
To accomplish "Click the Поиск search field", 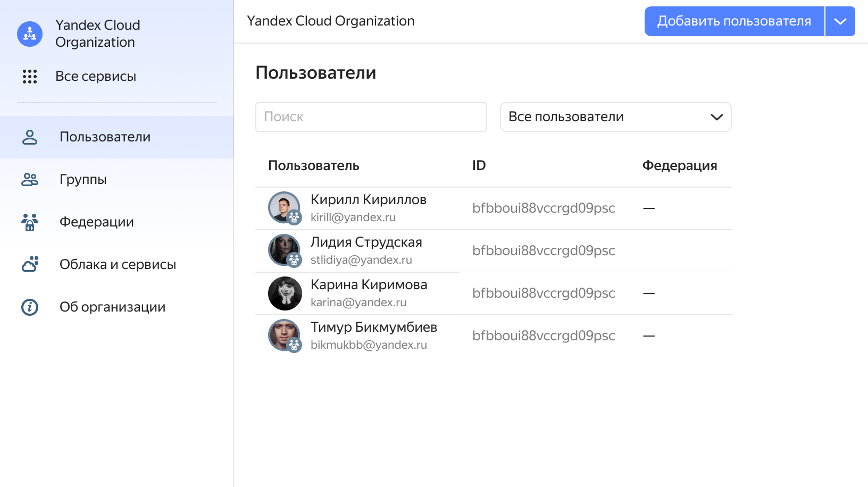I will (x=371, y=117).
